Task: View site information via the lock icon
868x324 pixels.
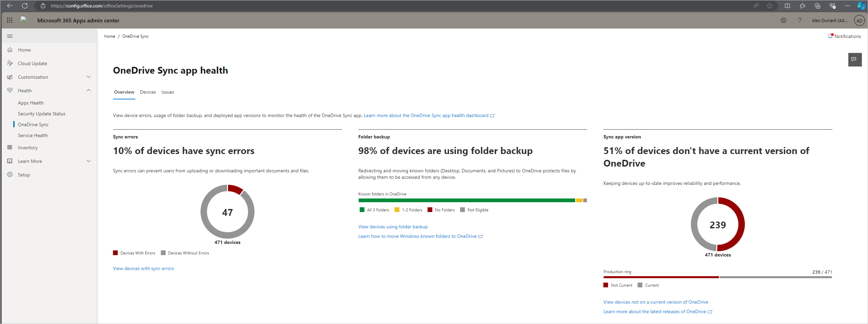Action: [x=43, y=6]
